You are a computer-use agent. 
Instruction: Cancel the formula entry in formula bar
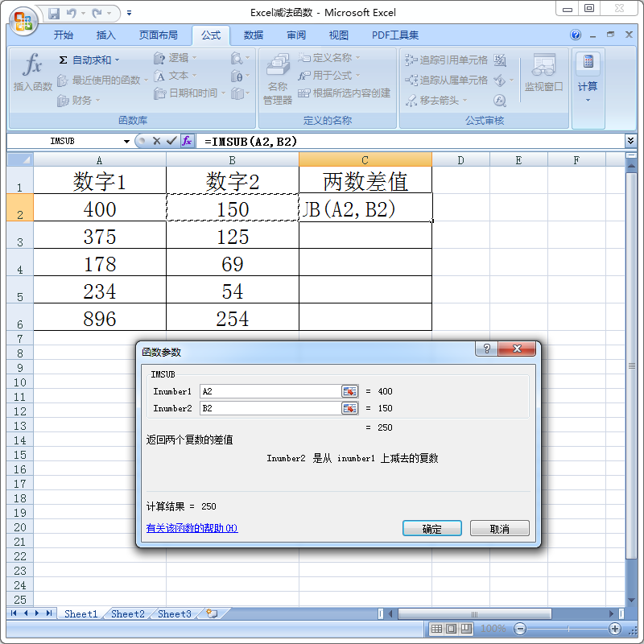click(x=156, y=142)
